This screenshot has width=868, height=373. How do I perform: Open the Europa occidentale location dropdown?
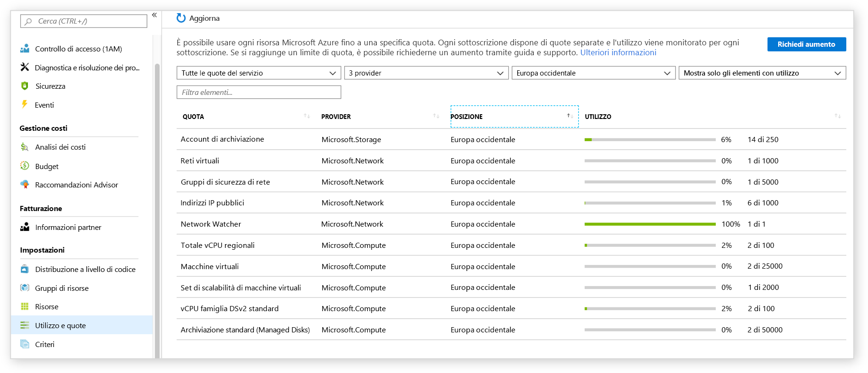point(593,73)
